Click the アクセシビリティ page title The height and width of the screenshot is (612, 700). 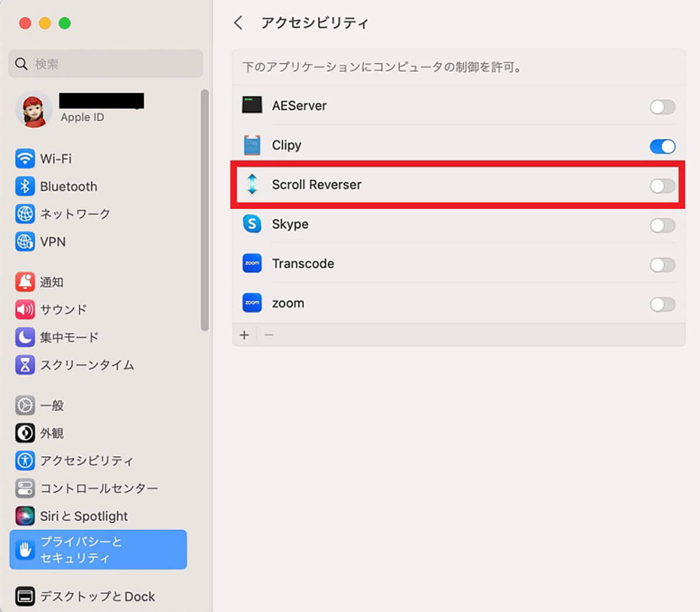[x=315, y=23]
